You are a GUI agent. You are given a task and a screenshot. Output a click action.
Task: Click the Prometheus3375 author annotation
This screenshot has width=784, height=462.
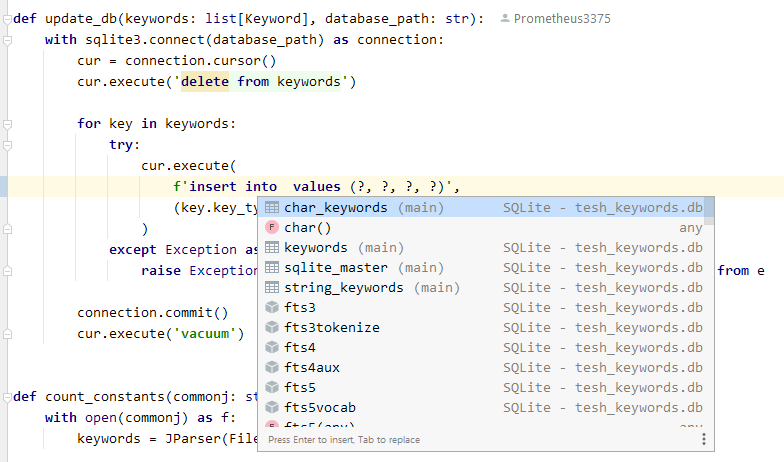coord(561,19)
